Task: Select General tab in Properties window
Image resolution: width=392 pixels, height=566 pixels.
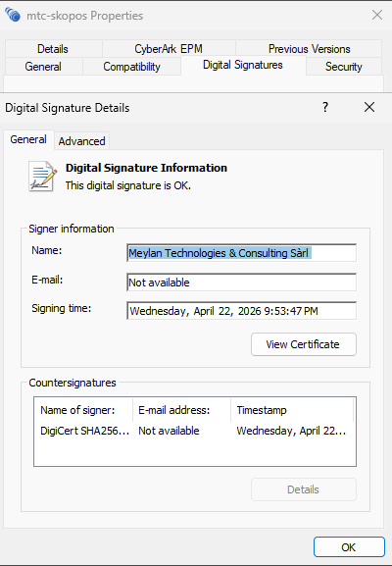Action: coord(43,67)
